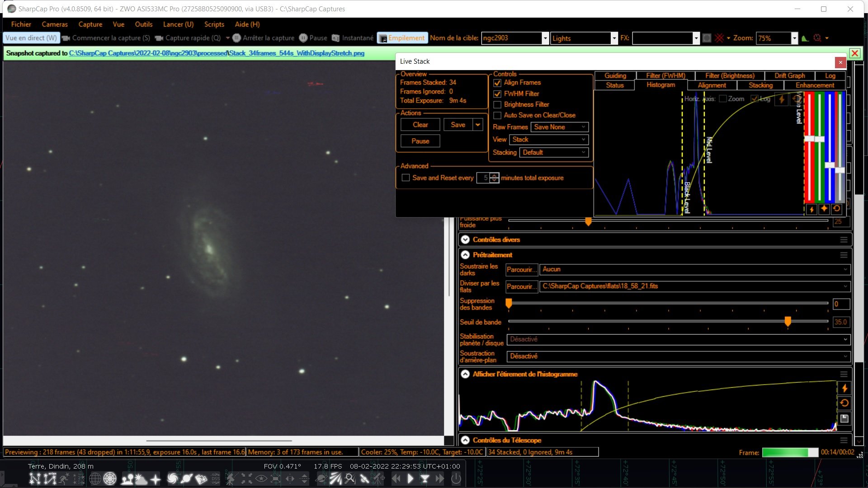
Task: Open the Outils menu
Action: (x=143, y=24)
